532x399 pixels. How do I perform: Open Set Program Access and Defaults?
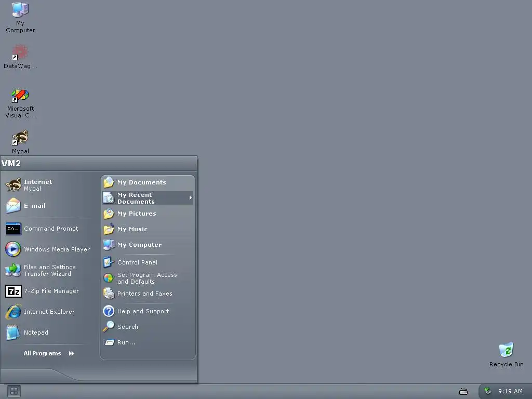(148, 278)
